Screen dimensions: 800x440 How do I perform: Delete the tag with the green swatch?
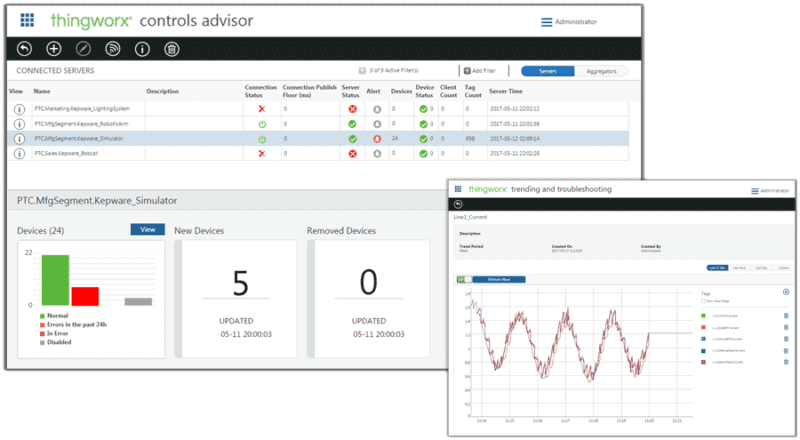pos(786,316)
